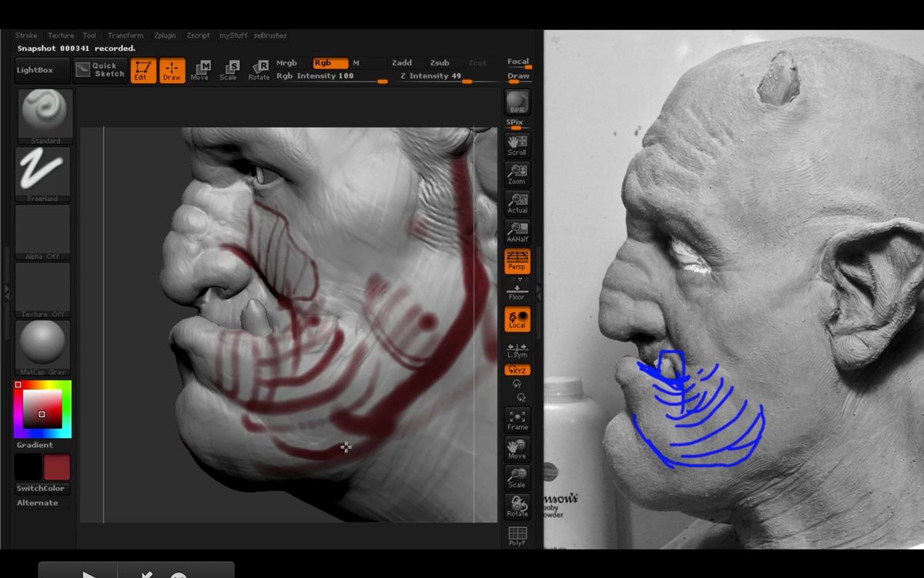Image resolution: width=924 pixels, height=578 pixels.
Task: Click the right shelf Scale view icon
Action: click(x=517, y=478)
